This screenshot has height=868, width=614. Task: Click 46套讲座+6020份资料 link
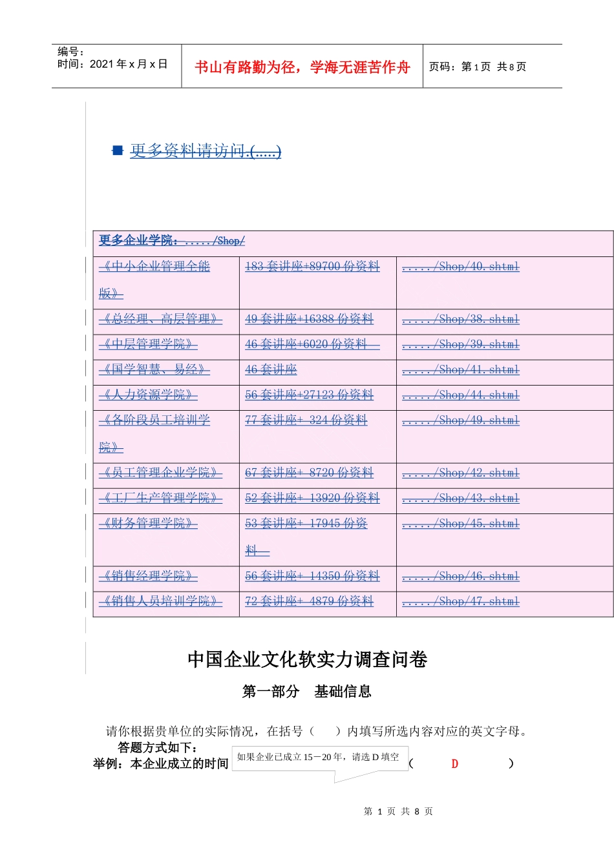[x=312, y=344]
